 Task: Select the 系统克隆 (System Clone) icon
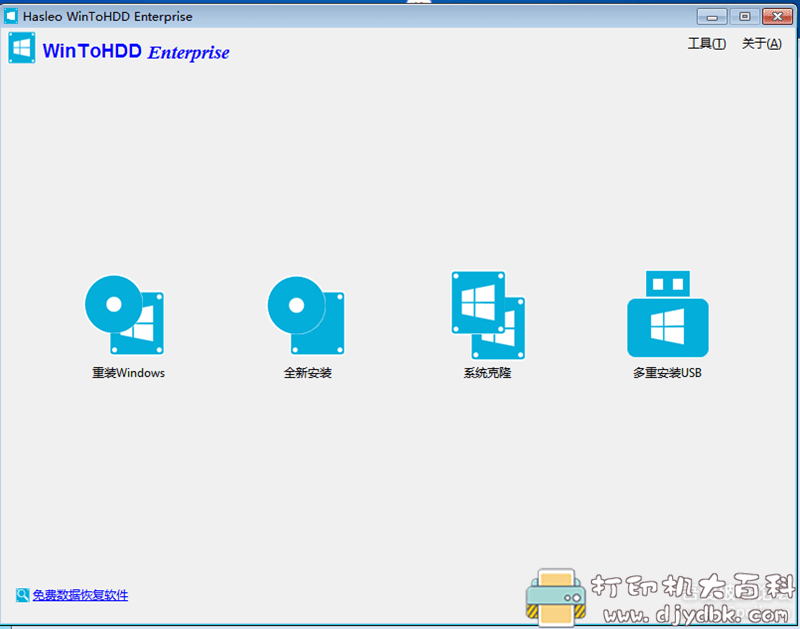(488, 315)
